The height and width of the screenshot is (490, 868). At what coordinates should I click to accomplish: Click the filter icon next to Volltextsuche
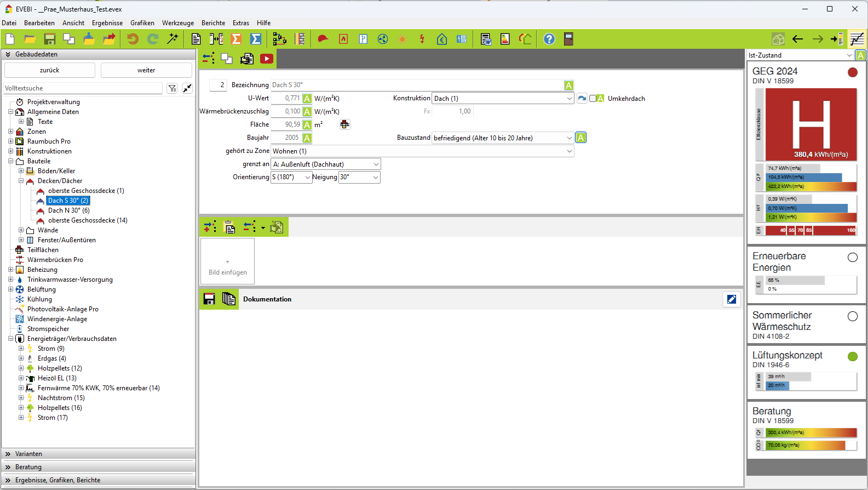click(x=172, y=88)
